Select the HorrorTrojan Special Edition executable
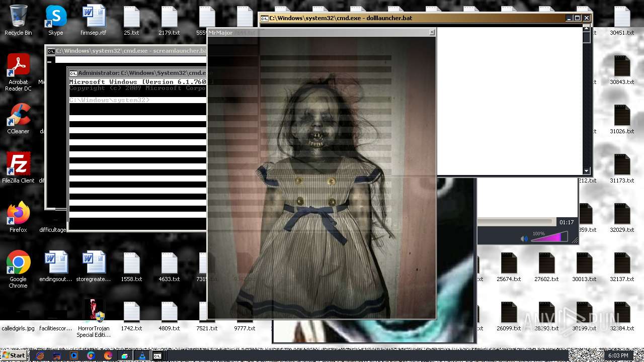Viewport: 644px width, 362px height. coord(94,319)
